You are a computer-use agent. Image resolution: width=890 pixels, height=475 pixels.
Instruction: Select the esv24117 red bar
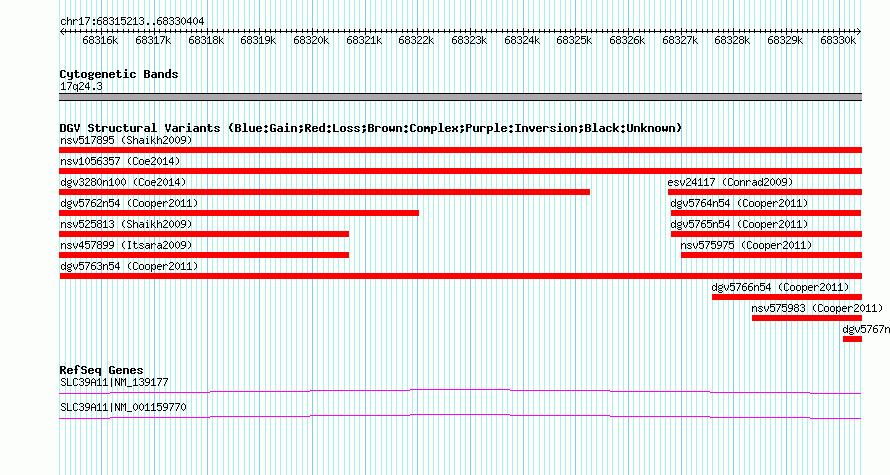point(765,192)
